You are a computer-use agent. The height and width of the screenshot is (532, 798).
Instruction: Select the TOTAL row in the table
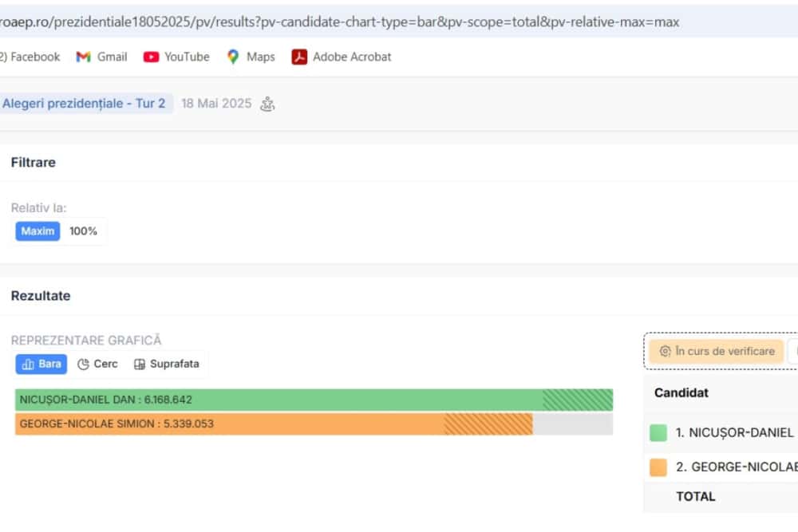tap(696, 496)
